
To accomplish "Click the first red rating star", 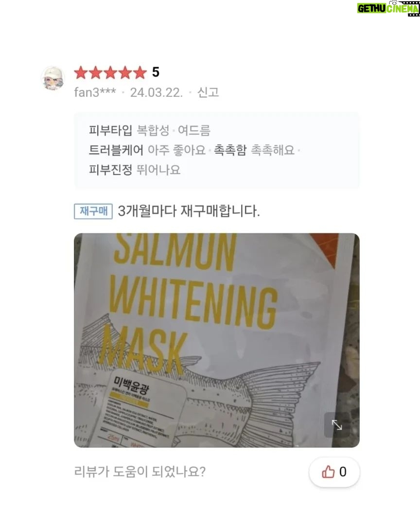I will [81, 72].
